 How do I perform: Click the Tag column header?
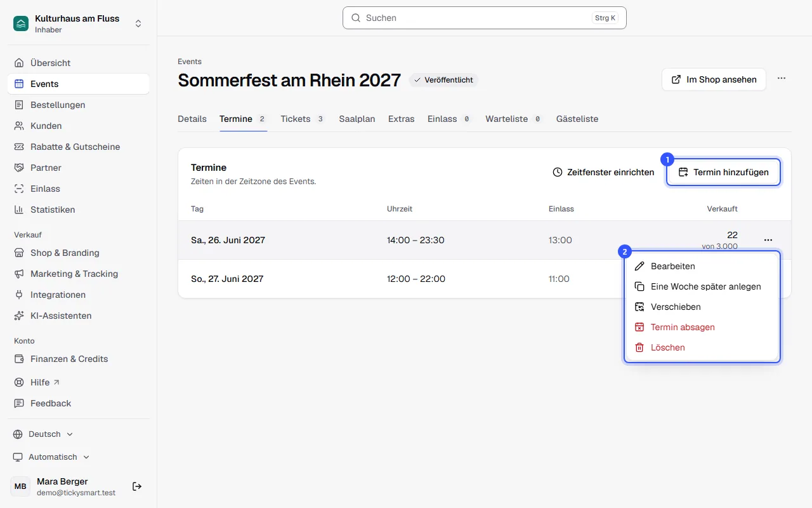tap(197, 209)
